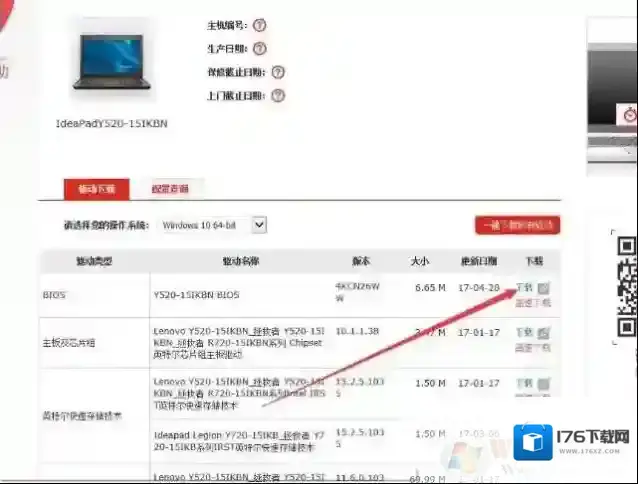Click the 6.65 M size value
Screen dimensions: 638x484
click(x=430, y=288)
